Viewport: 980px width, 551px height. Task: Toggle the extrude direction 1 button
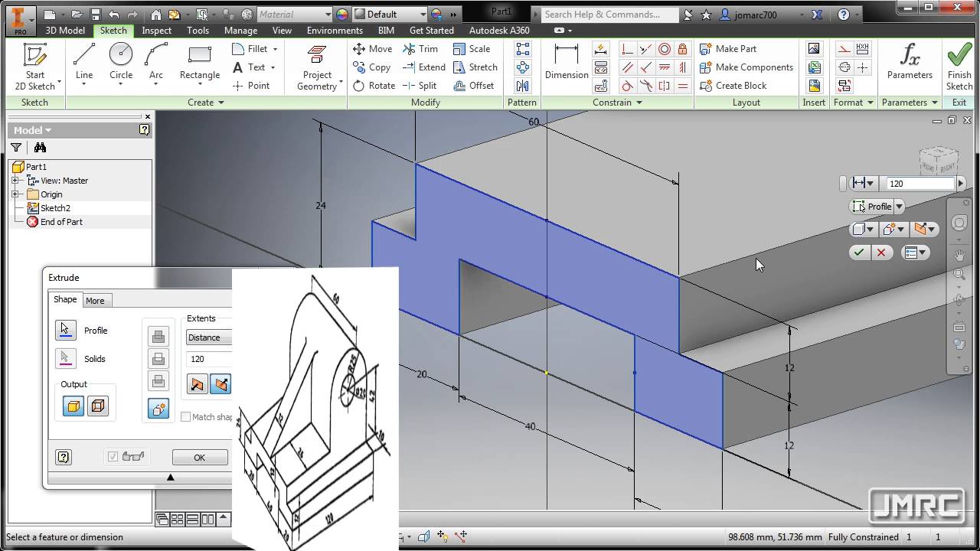point(197,384)
